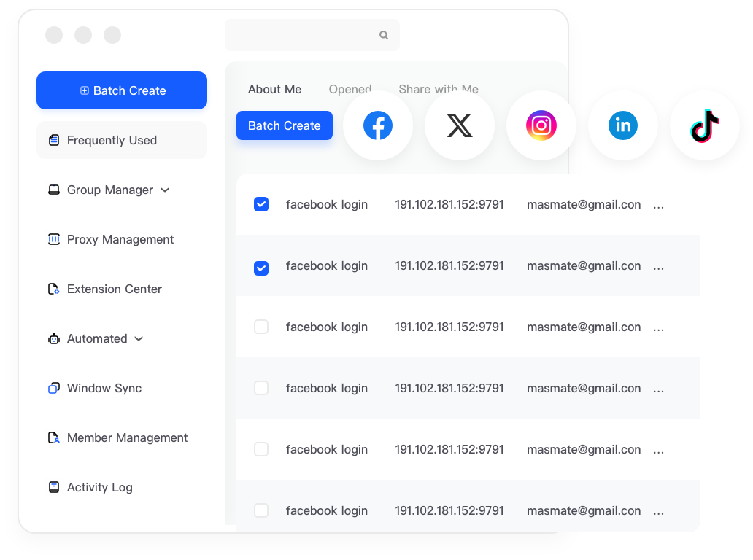Click the search magnifier icon
Screen dimensions: 753x560
click(x=384, y=35)
